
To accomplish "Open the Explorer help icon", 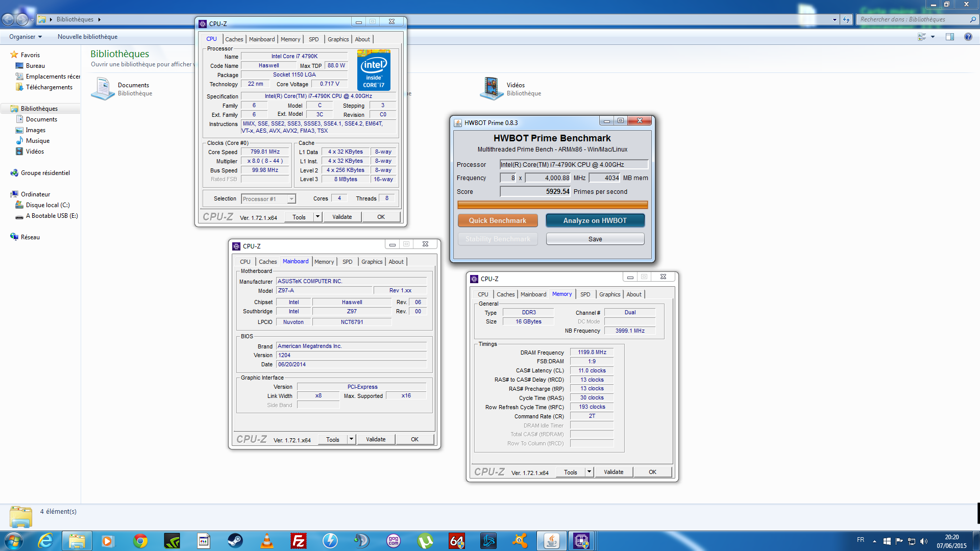I will point(968,37).
